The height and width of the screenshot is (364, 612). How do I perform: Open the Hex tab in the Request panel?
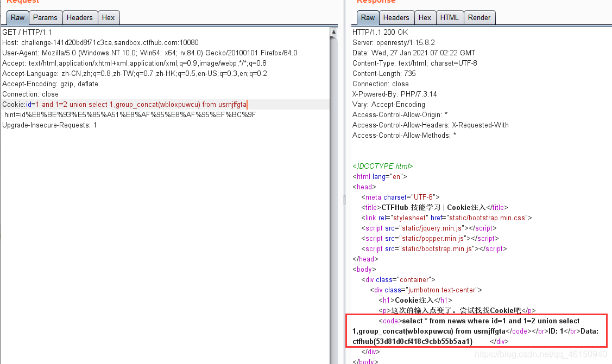pyautogui.click(x=109, y=17)
